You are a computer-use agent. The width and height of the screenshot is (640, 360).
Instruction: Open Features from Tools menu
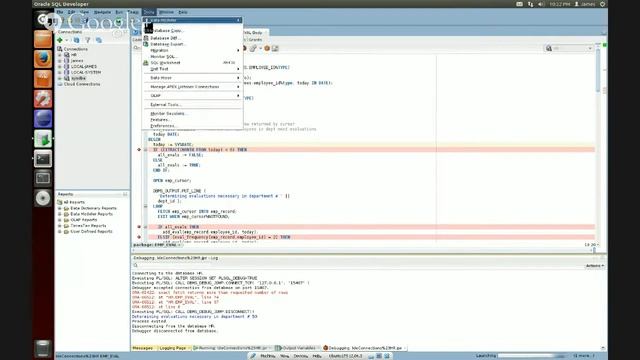point(192,120)
